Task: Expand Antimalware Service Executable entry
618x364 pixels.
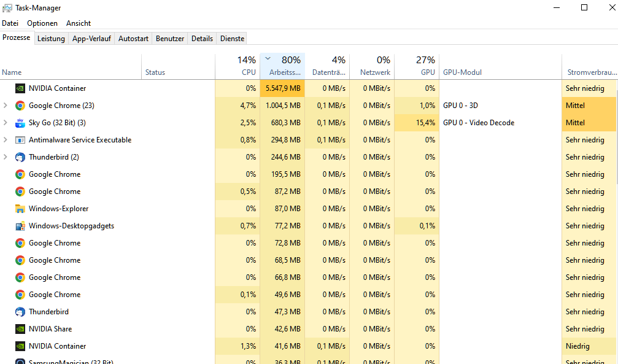Action: click(6, 139)
